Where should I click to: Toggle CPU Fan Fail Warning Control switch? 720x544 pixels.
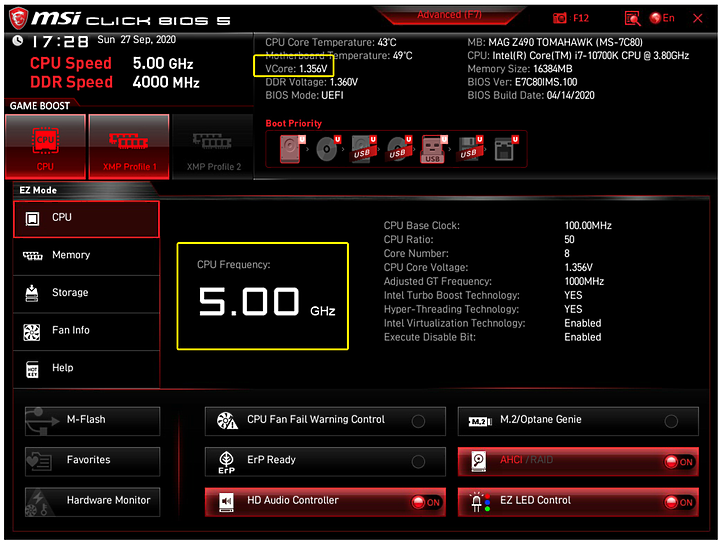coord(418,421)
